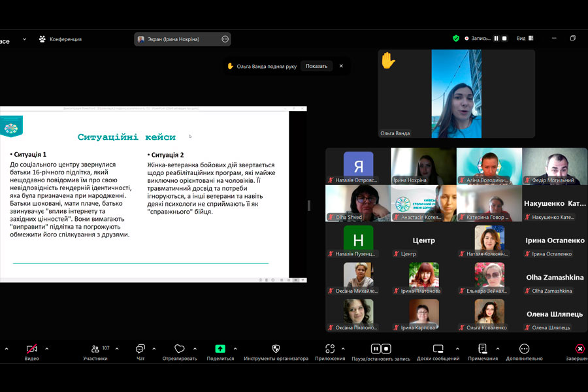Select Ольга Коваленко participant tile
The height and width of the screenshot is (392, 588).
tap(489, 314)
